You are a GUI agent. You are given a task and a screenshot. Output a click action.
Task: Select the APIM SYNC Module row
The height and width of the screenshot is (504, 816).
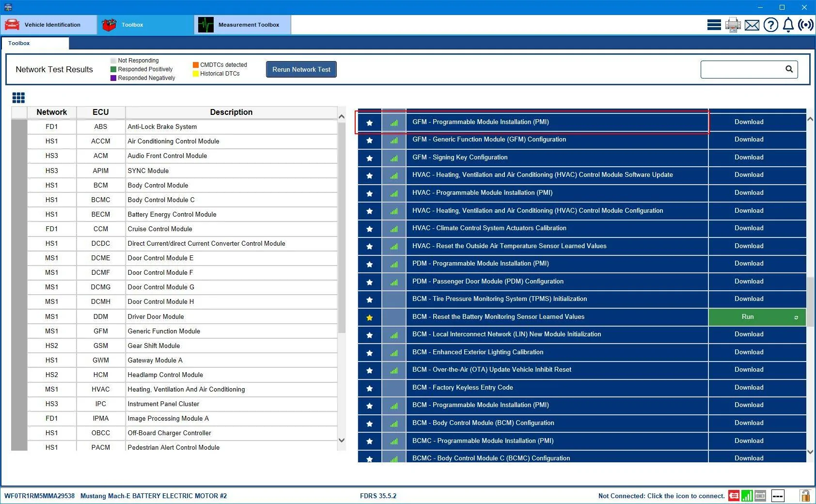tap(182, 171)
